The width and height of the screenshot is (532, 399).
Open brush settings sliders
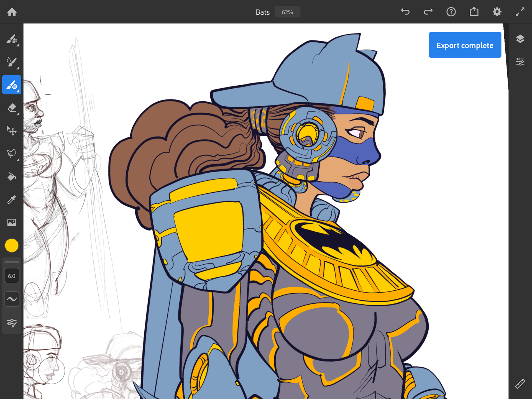(x=12, y=323)
